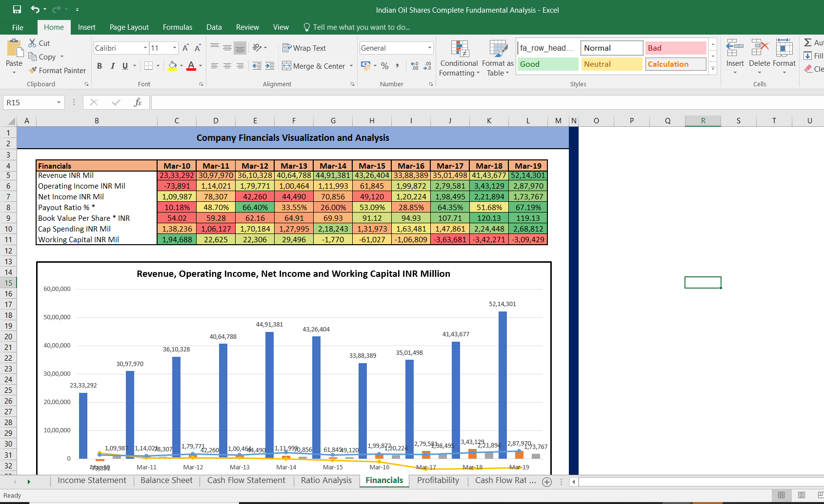Align text right

(240, 65)
